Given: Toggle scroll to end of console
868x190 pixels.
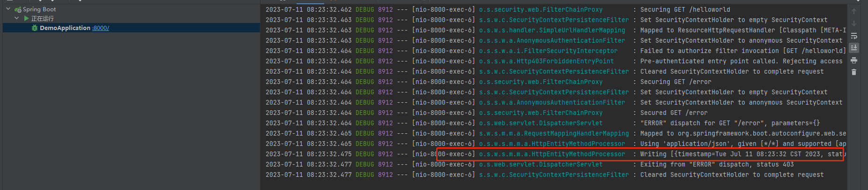Looking at the screenshot, I should click(x=854, y=48).
